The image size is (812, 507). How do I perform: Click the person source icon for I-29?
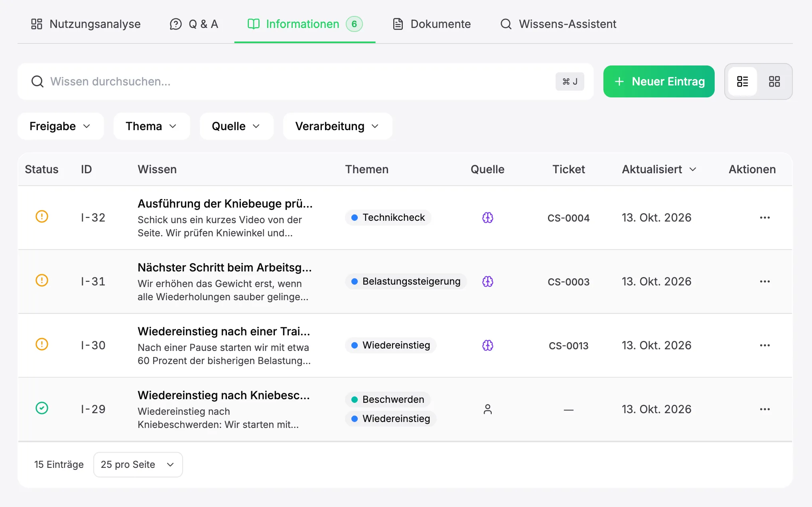point(487,409)
